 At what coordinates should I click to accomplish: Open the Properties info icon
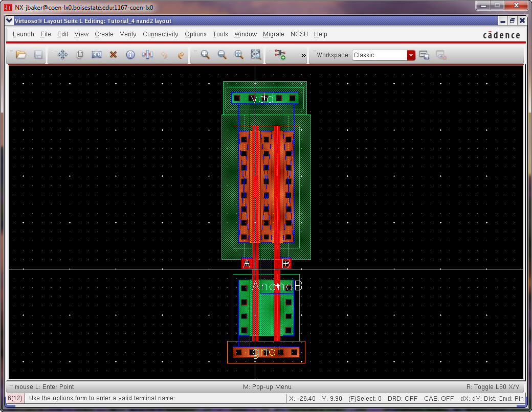pos(130,55)
